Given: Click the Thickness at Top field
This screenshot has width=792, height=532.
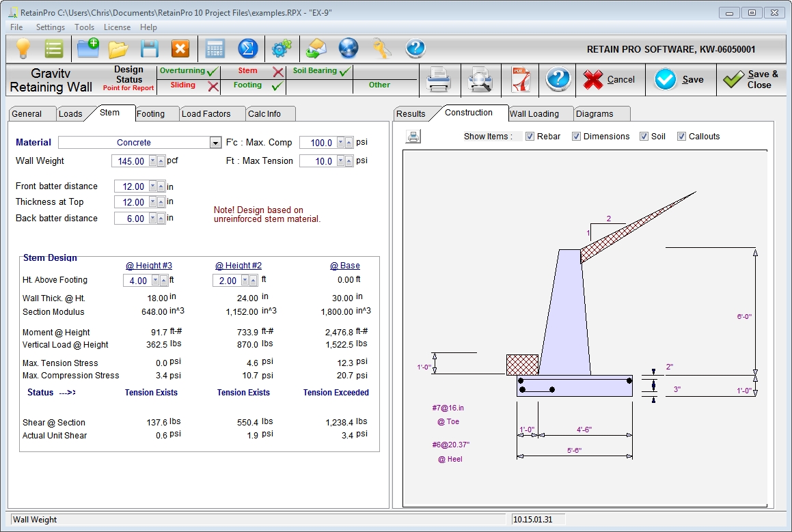Looking at the screenshot, I should 131,202.
